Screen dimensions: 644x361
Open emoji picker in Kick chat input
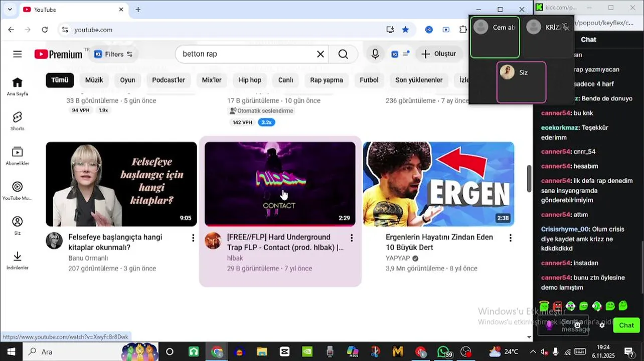[x=577, y=325]
